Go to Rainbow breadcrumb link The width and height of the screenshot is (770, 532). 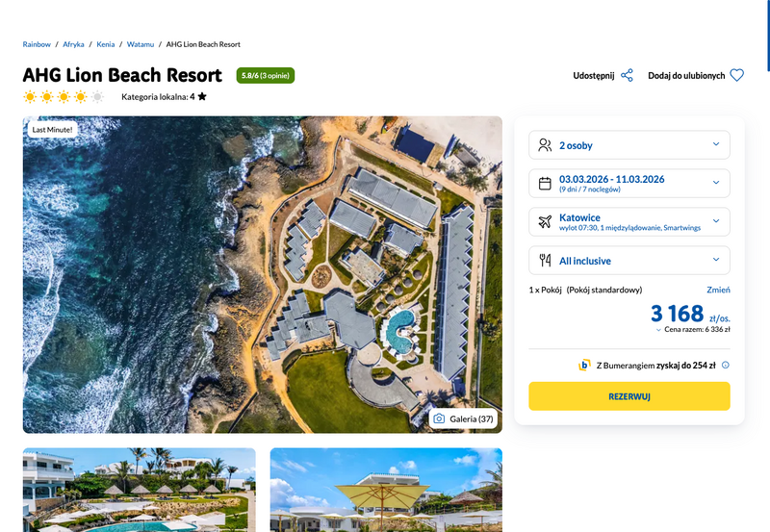tap(37, 44)
